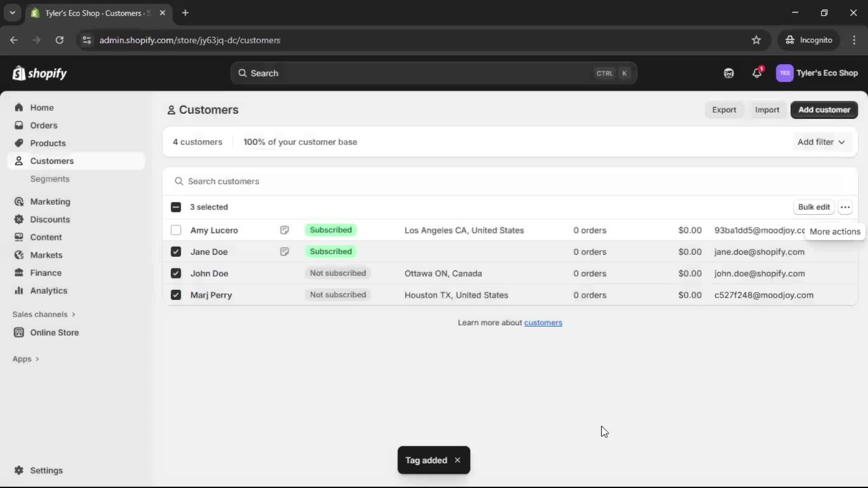Select Products in the sidebar
The image size is (868, 488).
point(48,143)
